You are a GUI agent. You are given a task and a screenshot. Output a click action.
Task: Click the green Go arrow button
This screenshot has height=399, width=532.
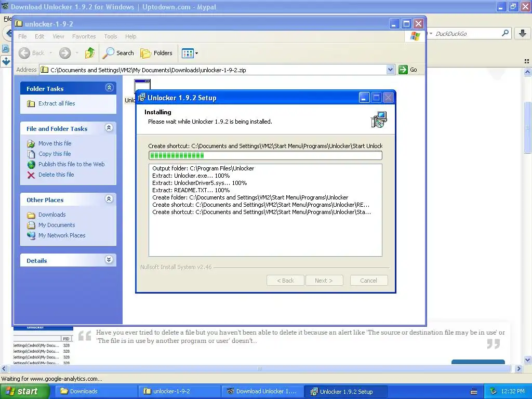[x=403, y=70]
